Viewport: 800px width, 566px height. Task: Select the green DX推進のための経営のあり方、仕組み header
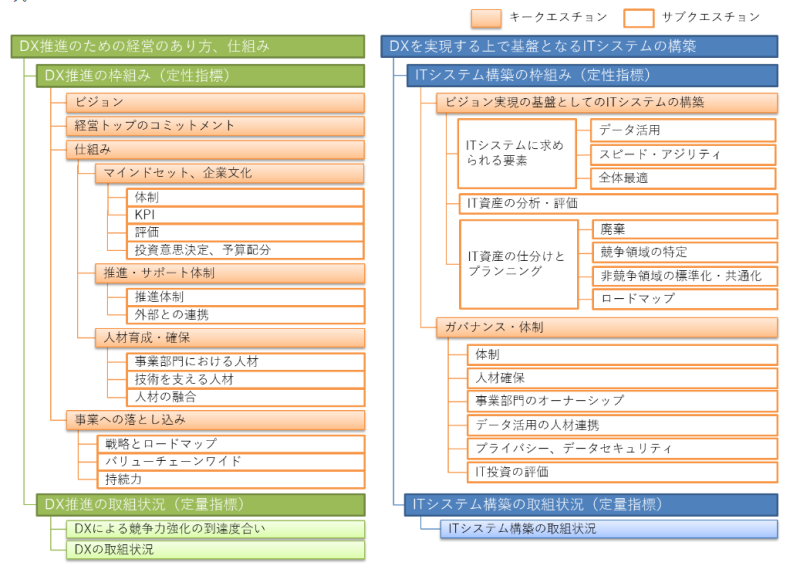(x=190, y=46)
